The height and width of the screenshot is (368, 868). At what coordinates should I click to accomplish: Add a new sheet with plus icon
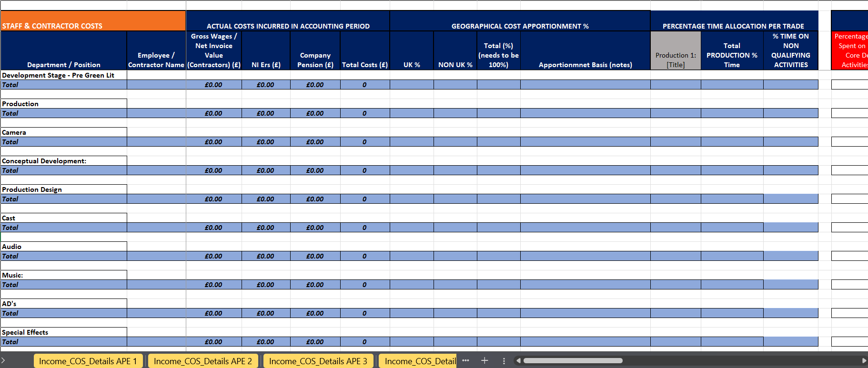pyautogui.click(x=484, y=361)
